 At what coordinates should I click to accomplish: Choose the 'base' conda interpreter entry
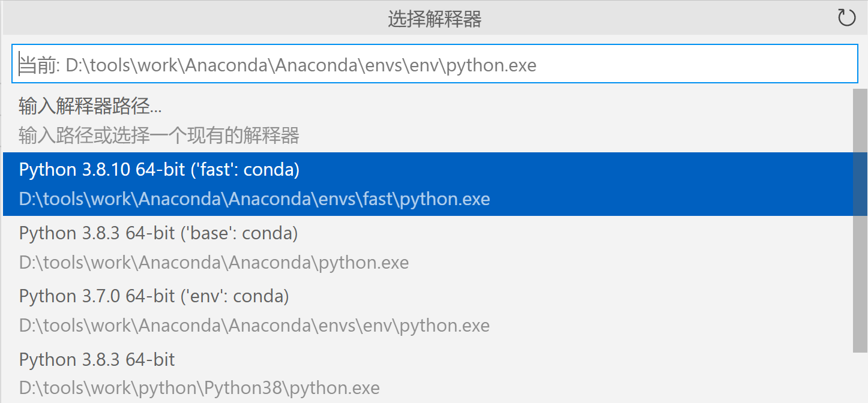[158, 233]
